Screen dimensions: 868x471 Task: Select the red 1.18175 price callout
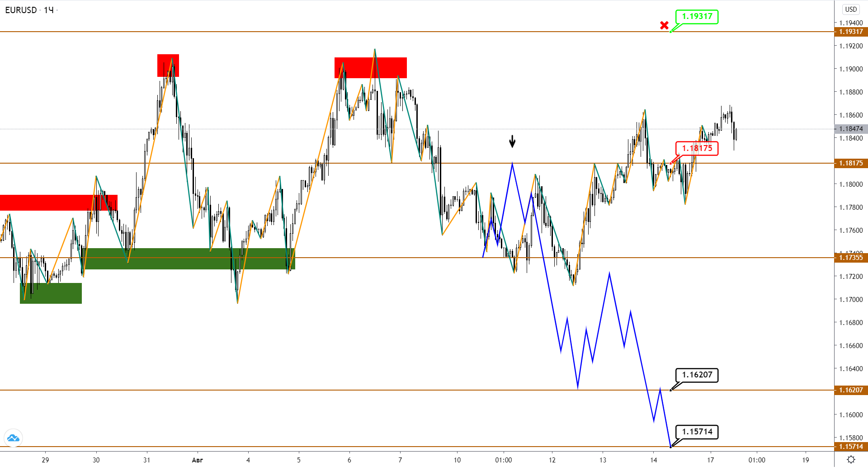coord(697,148)
